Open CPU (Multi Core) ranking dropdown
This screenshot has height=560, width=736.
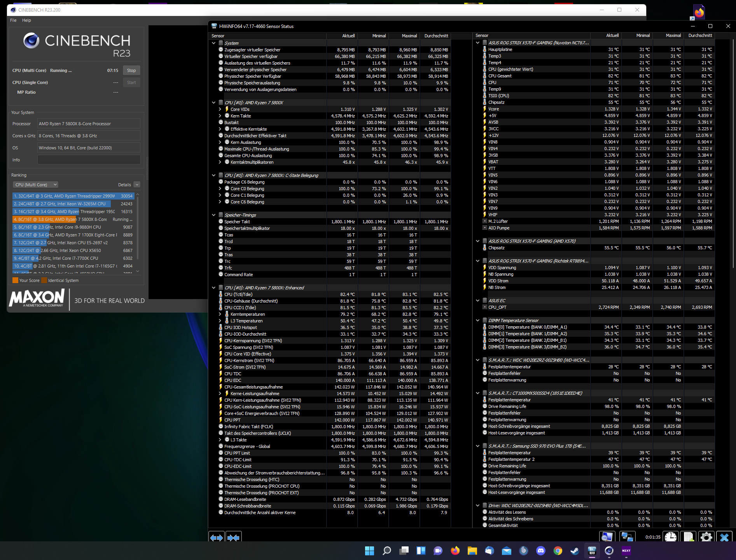pyautogui.click(x=35, y=185)
